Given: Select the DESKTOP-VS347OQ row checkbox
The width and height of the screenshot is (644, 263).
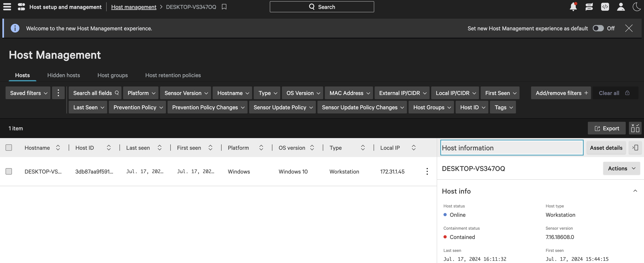Looking at the screenshot, I should [9, 171].
